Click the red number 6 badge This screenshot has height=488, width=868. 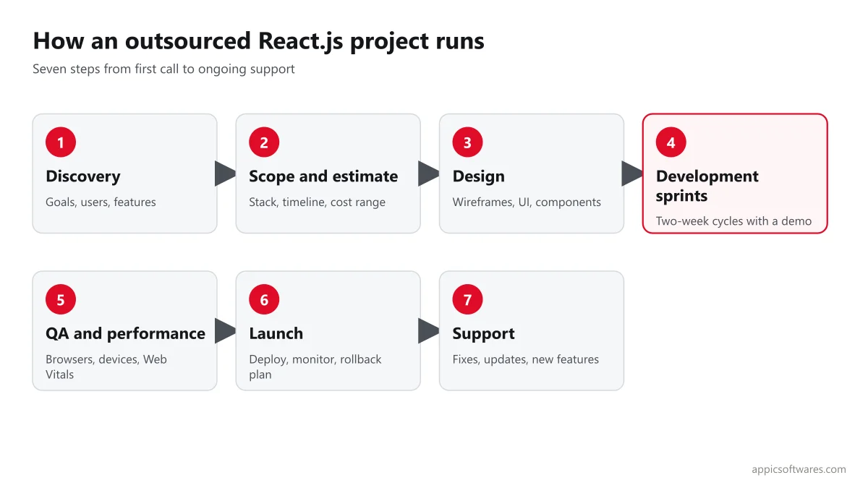[x=264, y=299]
